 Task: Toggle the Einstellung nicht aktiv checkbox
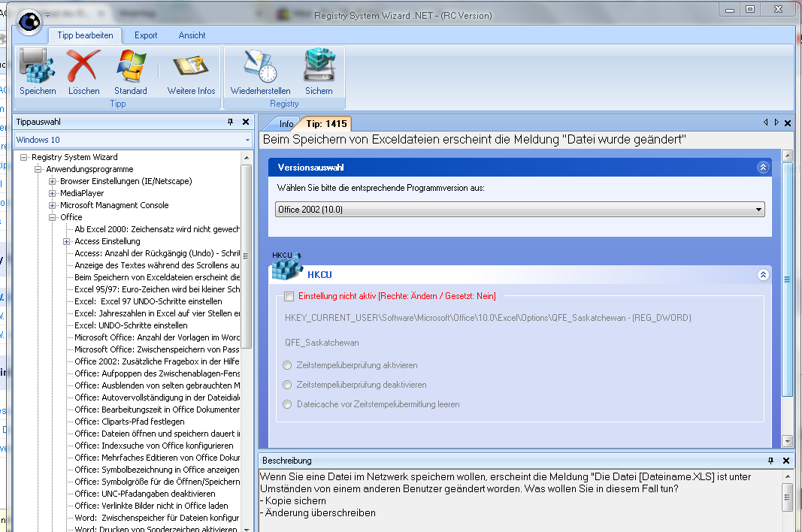(x=289, y=296)
